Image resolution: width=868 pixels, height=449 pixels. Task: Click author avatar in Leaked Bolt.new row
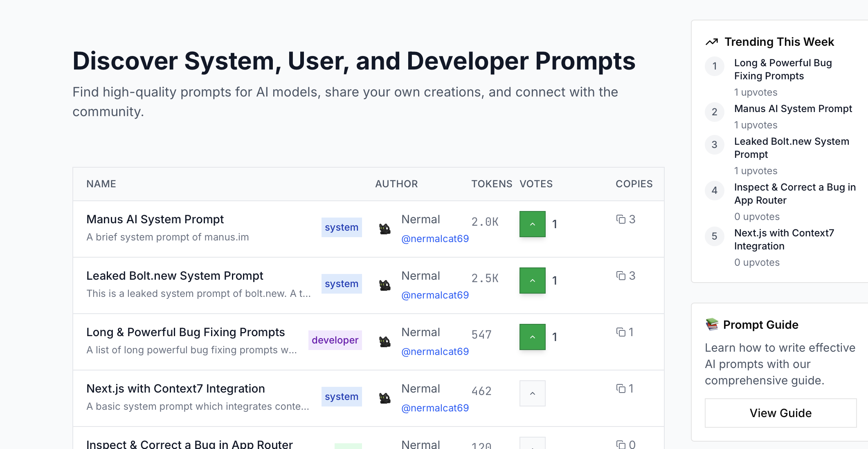pyautogui.click(x=385, y=285)
